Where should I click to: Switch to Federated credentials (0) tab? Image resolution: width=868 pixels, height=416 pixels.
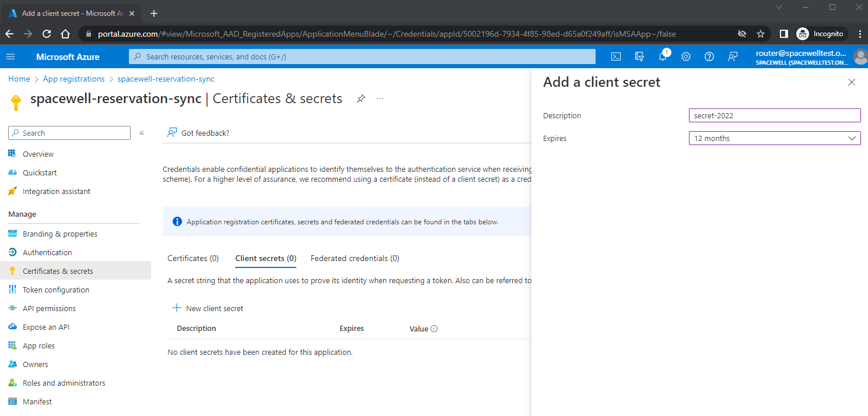[x=355, y=258]
